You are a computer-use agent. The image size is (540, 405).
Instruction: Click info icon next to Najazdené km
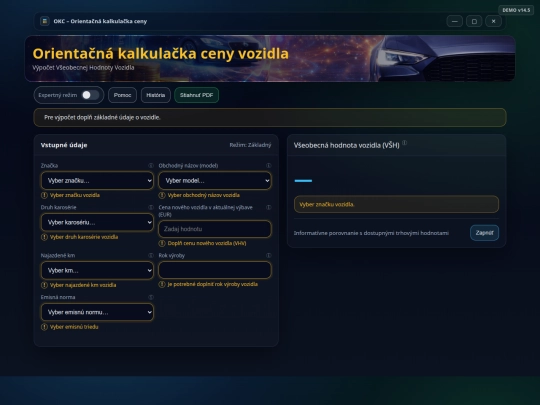[151, 256]
